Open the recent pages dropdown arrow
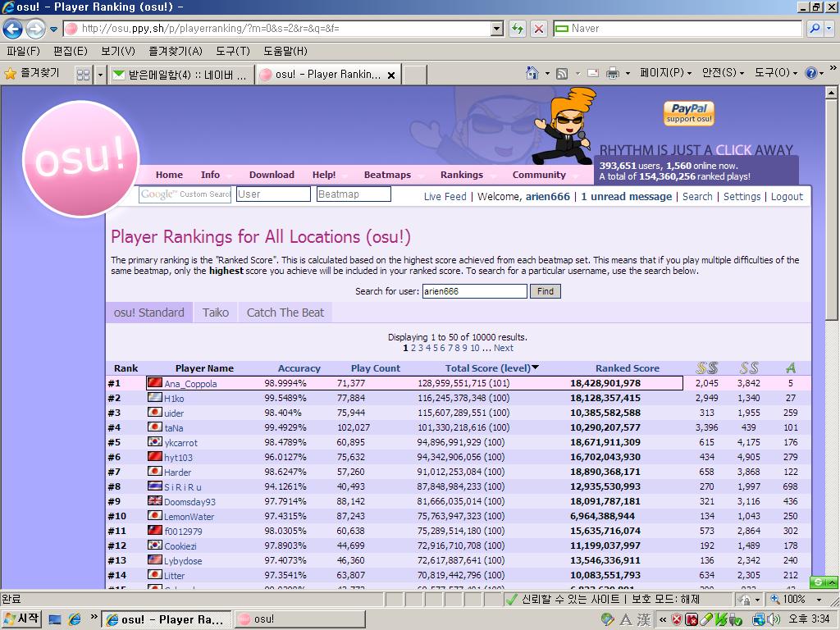The image size is (840, 630). 53,29
